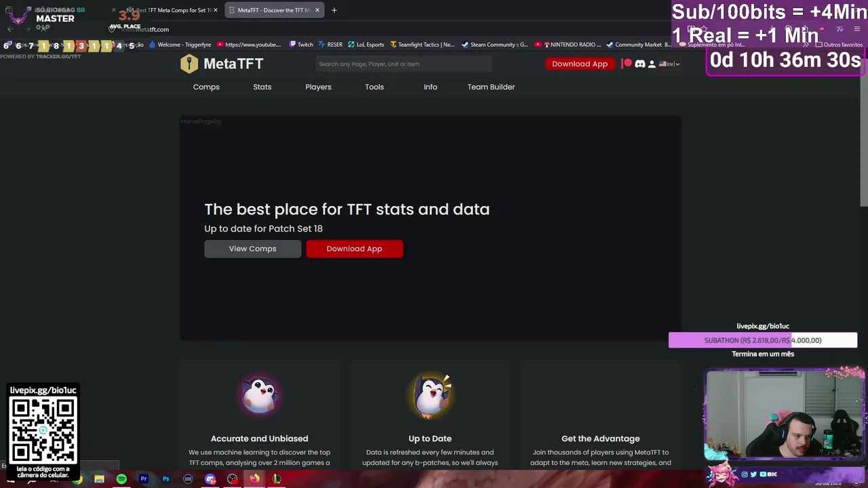Click the header Download App button
The width and height of the screenshot is (868, 488).
pyautogui.click(x=580, y=64)
